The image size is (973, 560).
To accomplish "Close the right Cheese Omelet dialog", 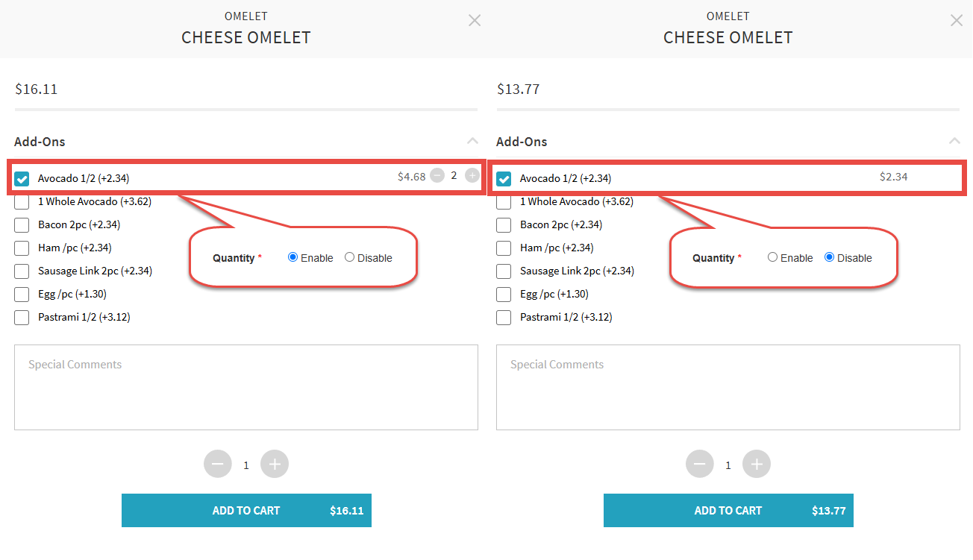I will tap(957, 21).
